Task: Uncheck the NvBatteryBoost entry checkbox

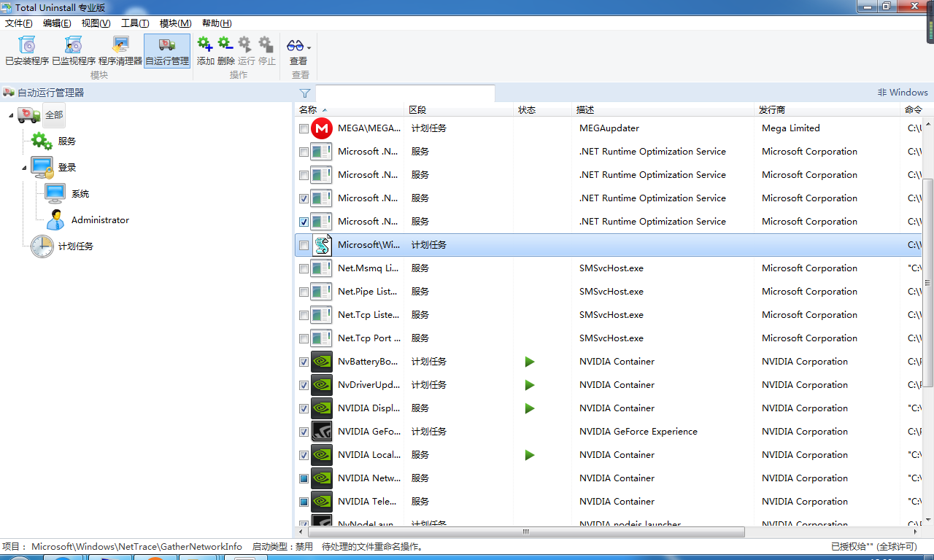Action: pos(304,362)
